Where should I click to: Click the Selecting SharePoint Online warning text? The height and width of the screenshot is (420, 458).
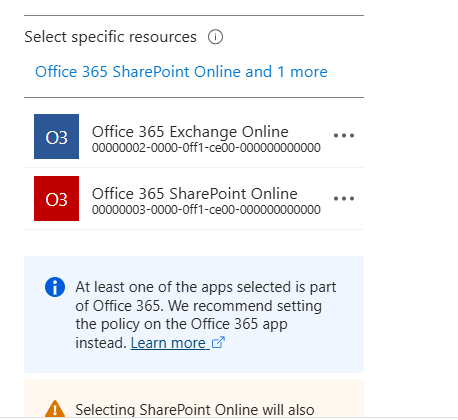pyautogui.click(x=195, y=410)
